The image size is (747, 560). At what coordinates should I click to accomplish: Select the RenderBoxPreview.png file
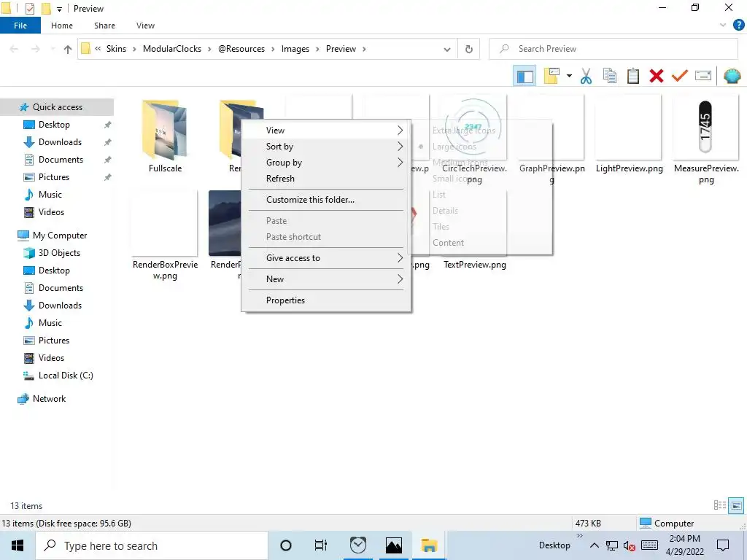coord(165,236)
